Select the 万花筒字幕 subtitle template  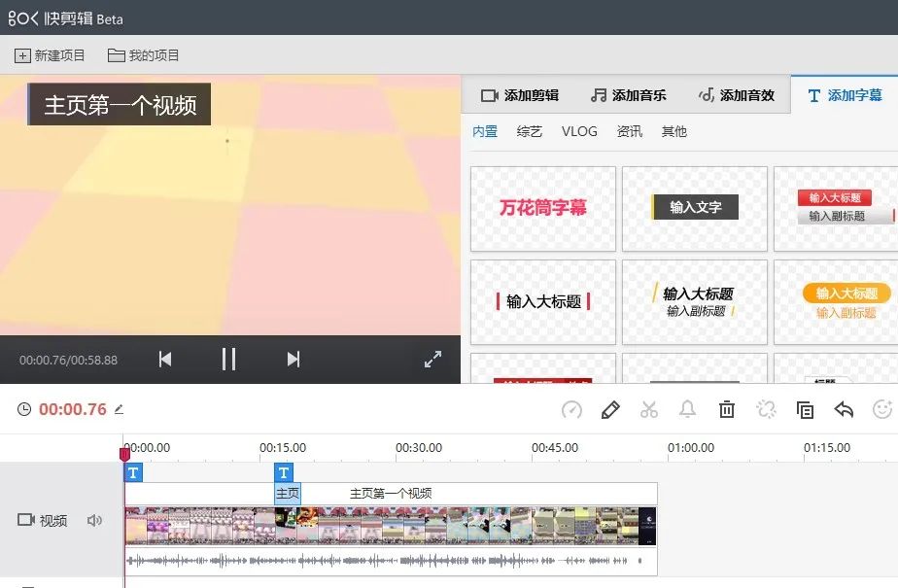tap(543, 208)
